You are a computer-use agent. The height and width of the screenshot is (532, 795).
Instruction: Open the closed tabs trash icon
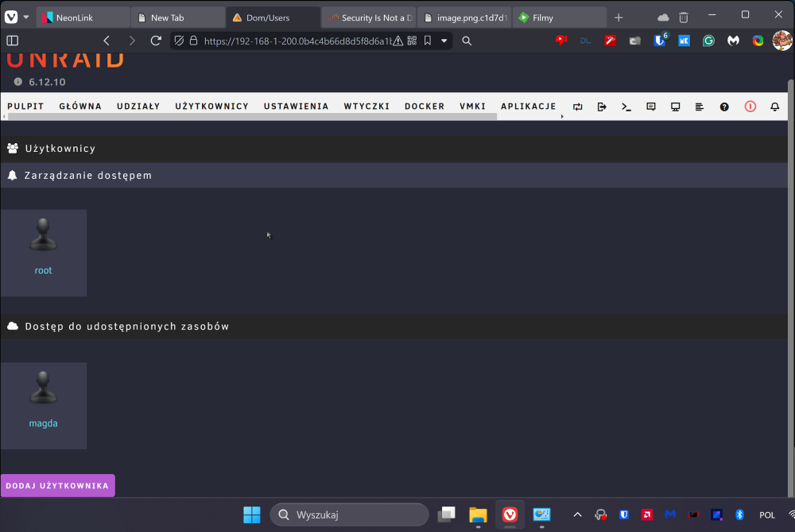(684, 17)
